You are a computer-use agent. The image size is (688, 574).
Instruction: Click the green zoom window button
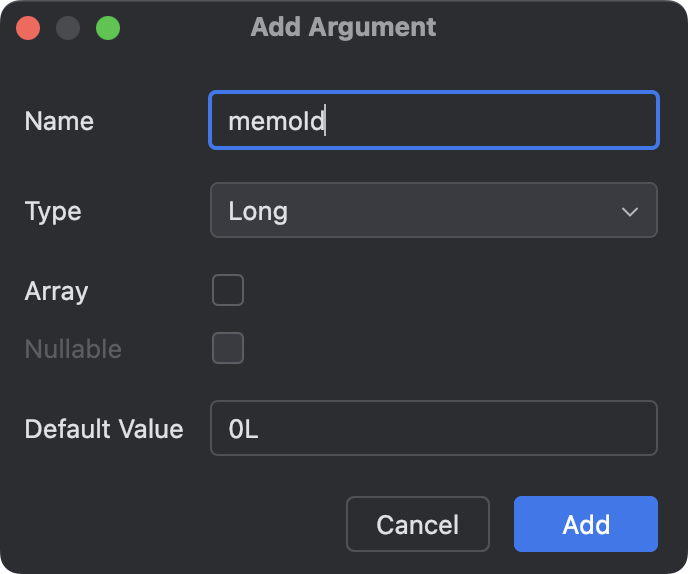click(x=107, y=28)
